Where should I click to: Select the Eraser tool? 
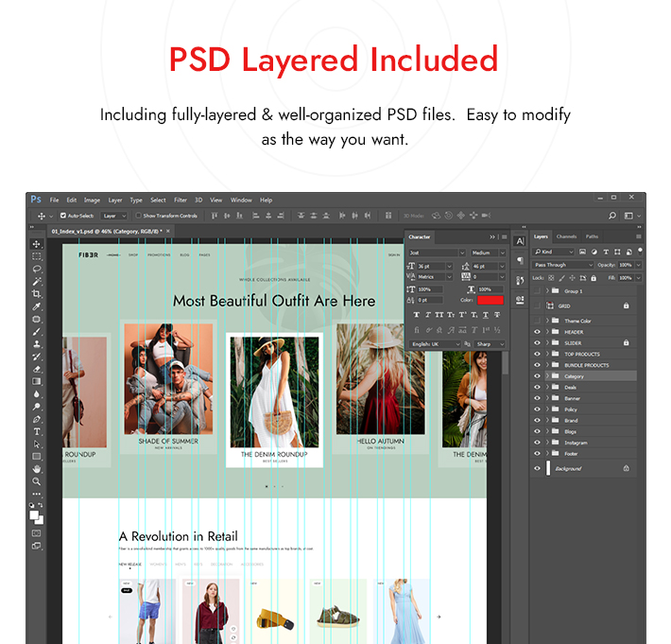pos(37,369)
